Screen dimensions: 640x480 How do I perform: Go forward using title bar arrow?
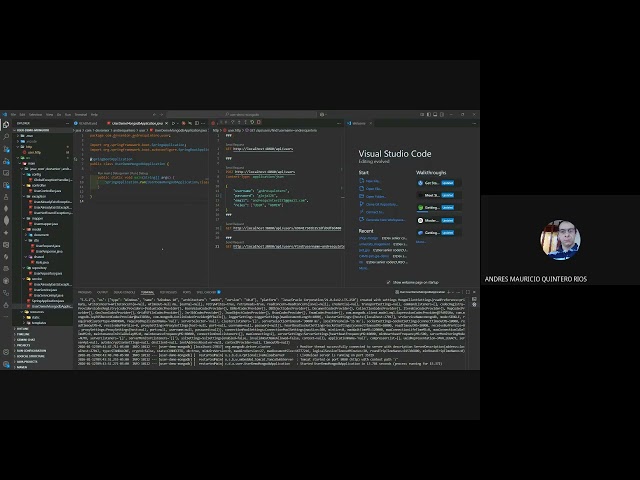pos(161,115)
